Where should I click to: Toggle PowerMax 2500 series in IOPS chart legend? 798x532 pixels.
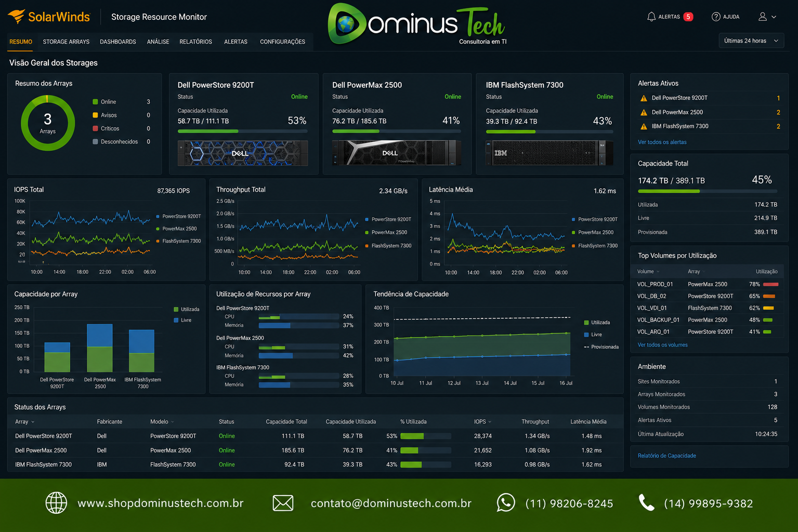coord(176,229)
